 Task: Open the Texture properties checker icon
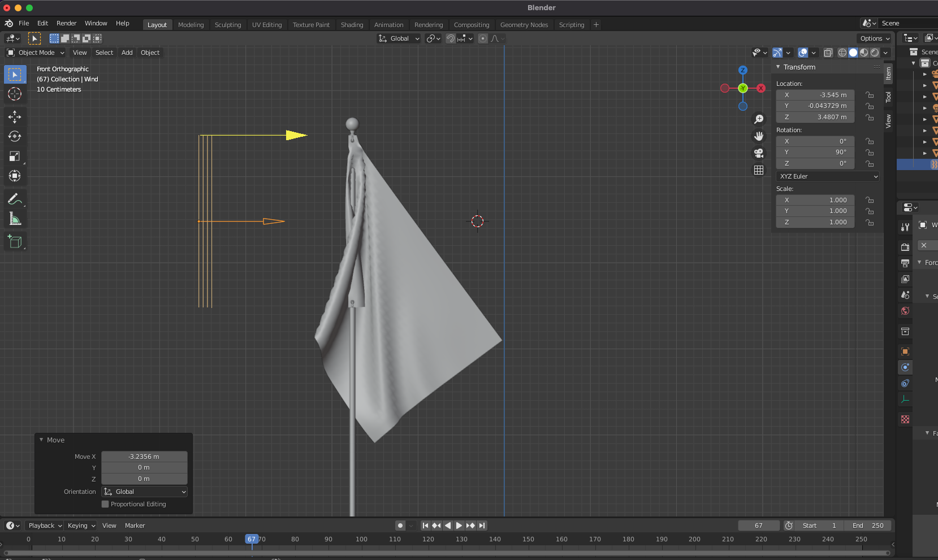coord(905,419)
